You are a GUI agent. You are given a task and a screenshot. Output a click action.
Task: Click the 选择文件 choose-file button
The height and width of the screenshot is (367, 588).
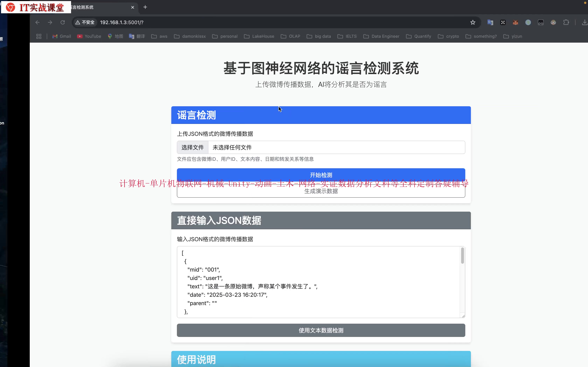point(192,147)
